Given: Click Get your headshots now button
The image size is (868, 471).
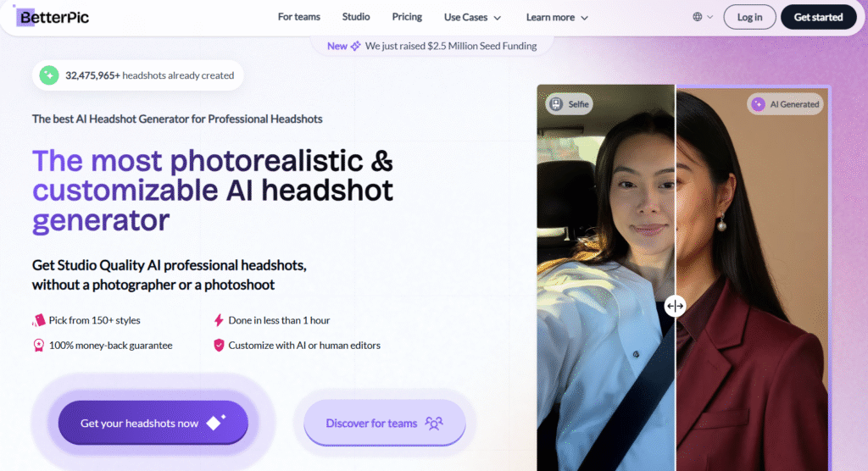Looking at the screenshot, I should pyautogui.click(x=153, y=423).
